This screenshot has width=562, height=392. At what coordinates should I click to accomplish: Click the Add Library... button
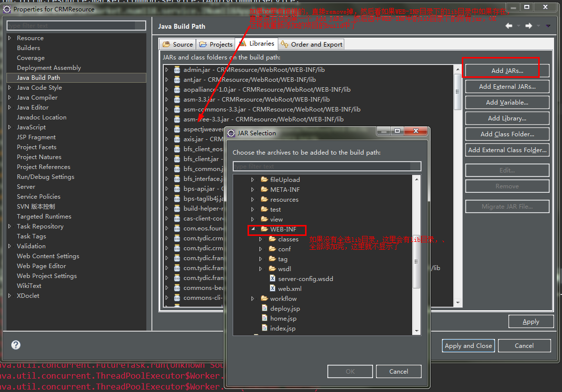[x=507, y=118]
